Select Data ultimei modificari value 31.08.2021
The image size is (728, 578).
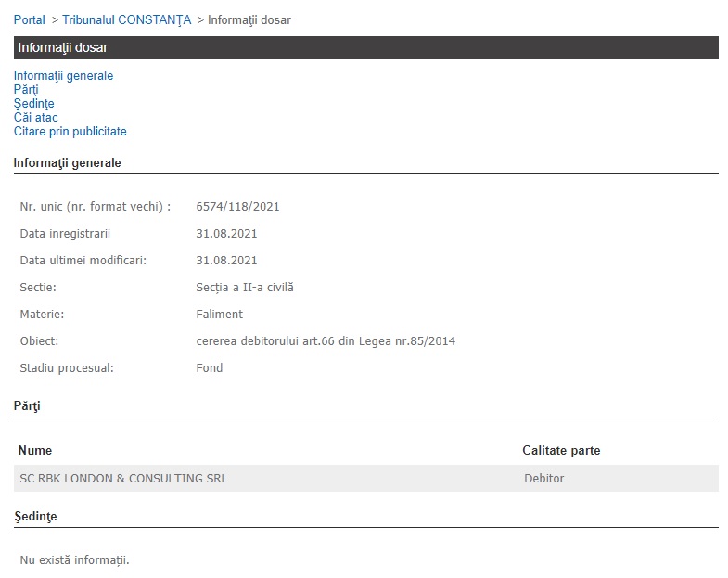click(226, 261)
